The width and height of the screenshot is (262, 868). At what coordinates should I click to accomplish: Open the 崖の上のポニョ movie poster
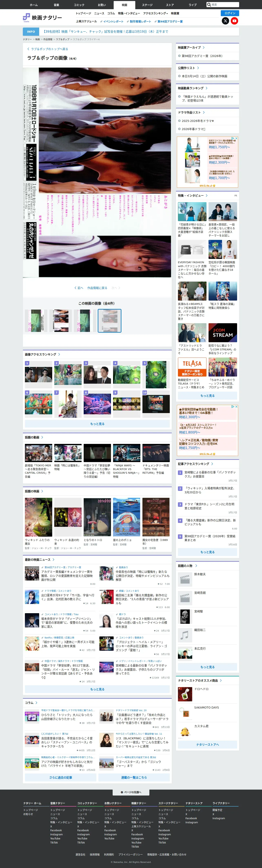127,517
